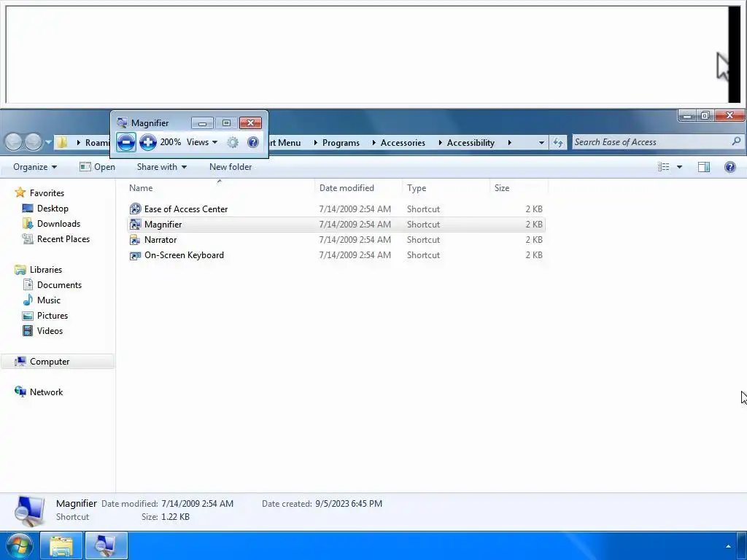This screenshot has height=560, width=747.
Task: Open Desktop in the navigation pane
Action: click(x=53, y=208)
